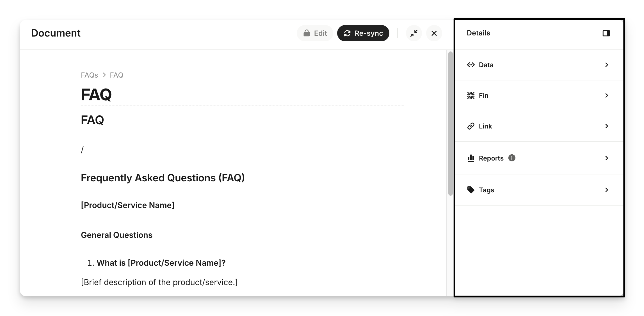Open the FAQs breadcrumb link

[89, 75]
